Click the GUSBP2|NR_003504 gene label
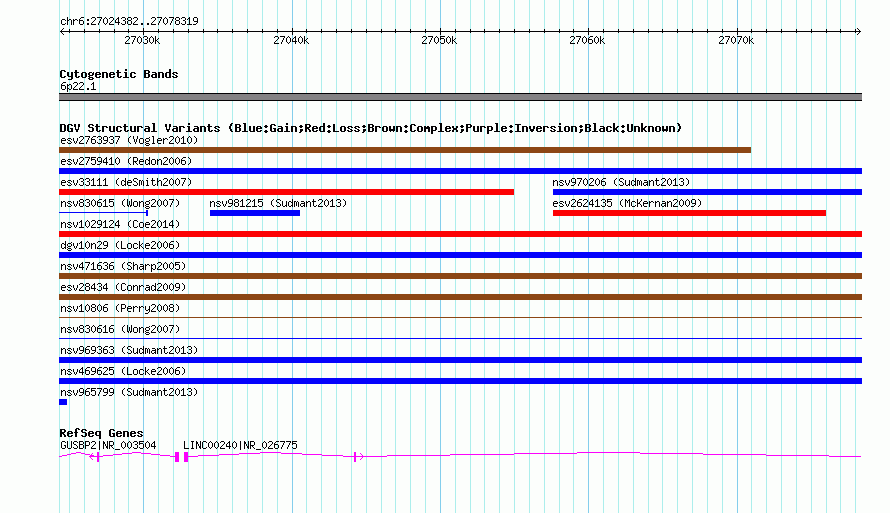 click(108, 445)
